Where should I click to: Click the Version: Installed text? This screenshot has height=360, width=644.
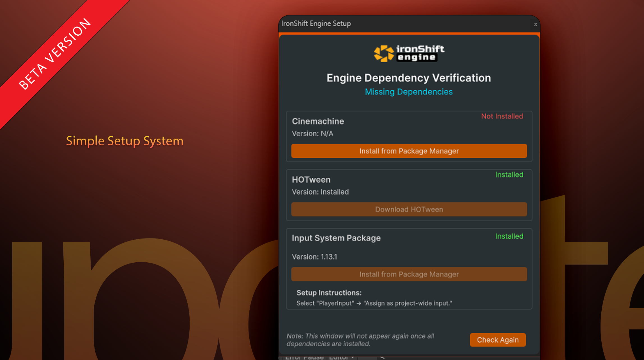[320, 192]
